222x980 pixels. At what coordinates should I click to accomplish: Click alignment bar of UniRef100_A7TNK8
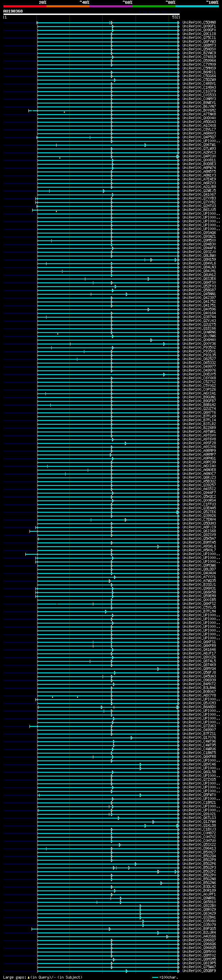coord(108,114)
